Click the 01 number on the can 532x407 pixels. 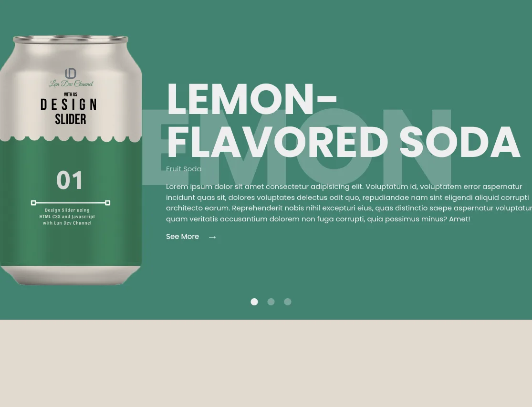pos(70,180)
